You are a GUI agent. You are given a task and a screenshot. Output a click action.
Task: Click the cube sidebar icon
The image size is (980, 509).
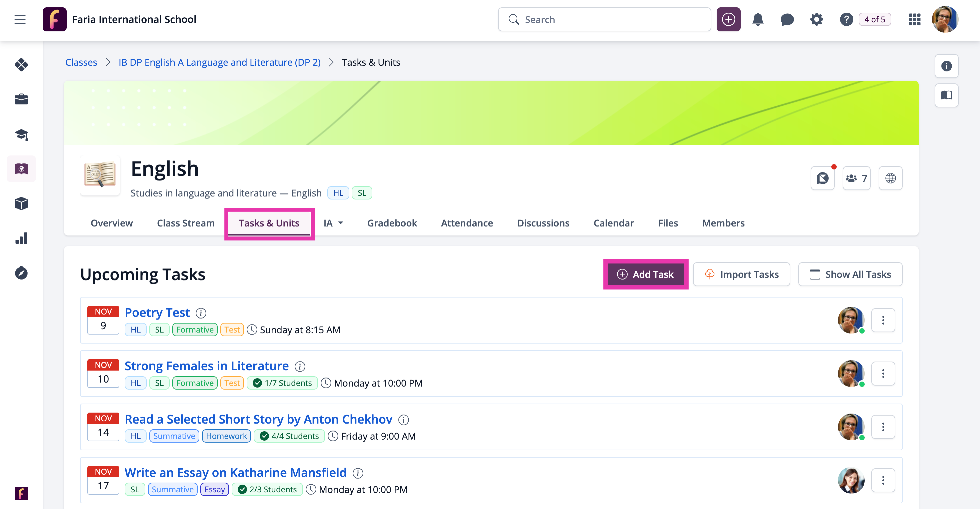21,204
